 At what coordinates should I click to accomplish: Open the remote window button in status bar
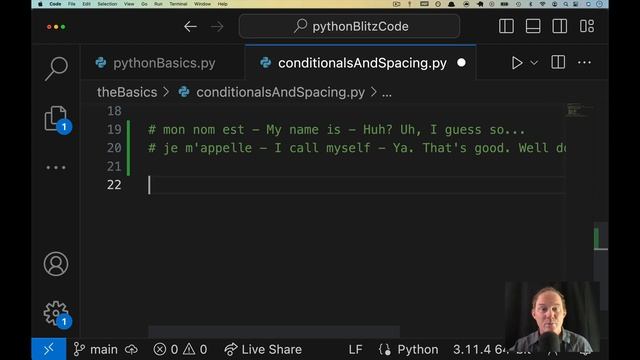[x=49, y=349]
